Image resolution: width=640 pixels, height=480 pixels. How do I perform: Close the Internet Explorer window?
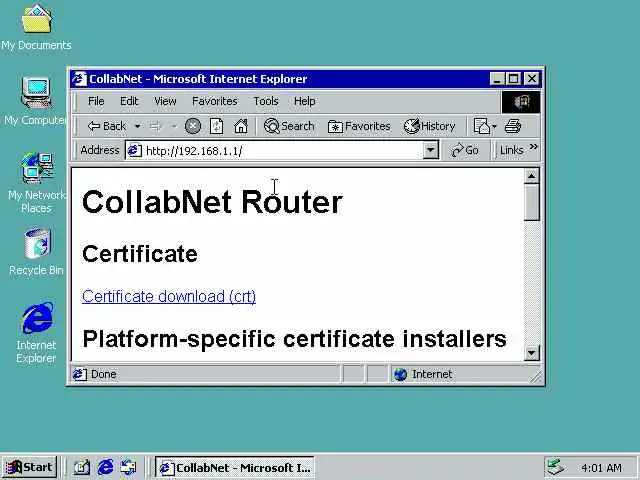click(x=532, y=79)
